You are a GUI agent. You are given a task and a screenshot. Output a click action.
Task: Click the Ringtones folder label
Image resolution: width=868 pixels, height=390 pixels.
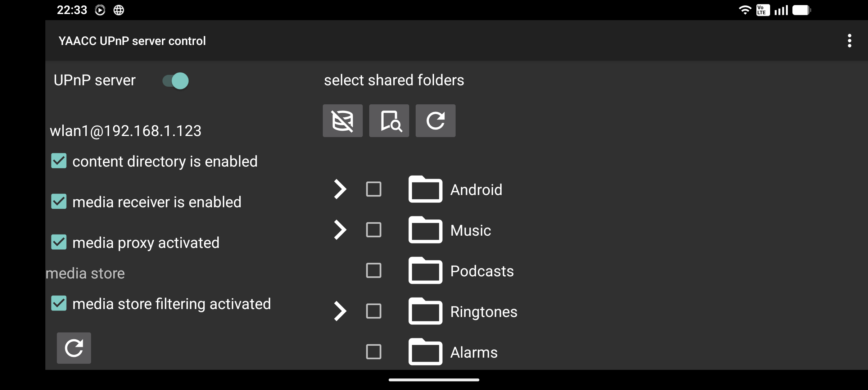pos(484,312)
